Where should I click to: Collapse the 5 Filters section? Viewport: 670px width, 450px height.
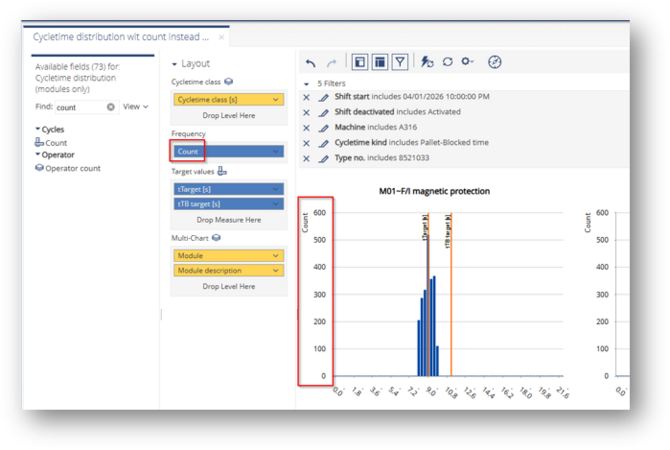(306, 84)
